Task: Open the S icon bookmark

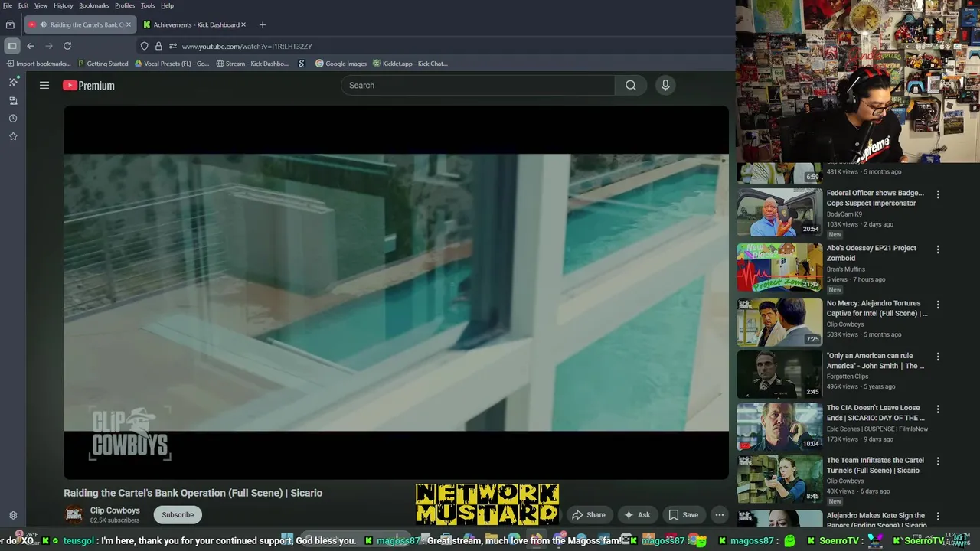Action: [x=302, y=64]
